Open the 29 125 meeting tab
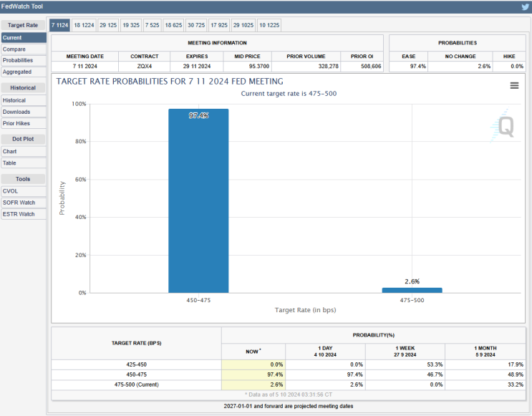This screenshot has height=416, width=532. (108, 25)
